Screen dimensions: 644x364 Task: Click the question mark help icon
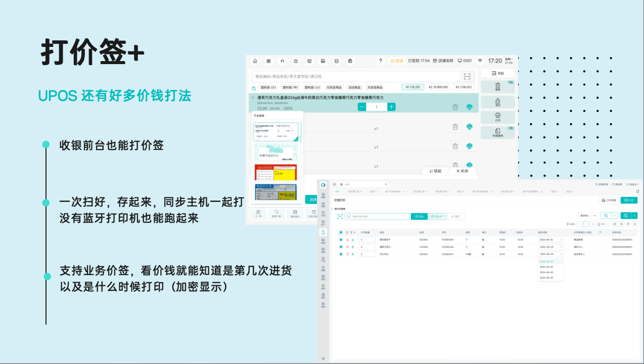381,61
